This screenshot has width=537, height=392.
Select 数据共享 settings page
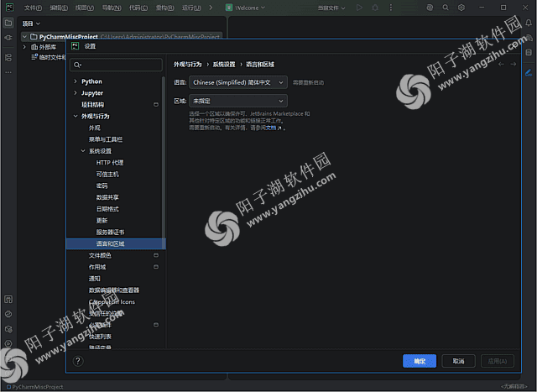(107, 197)
